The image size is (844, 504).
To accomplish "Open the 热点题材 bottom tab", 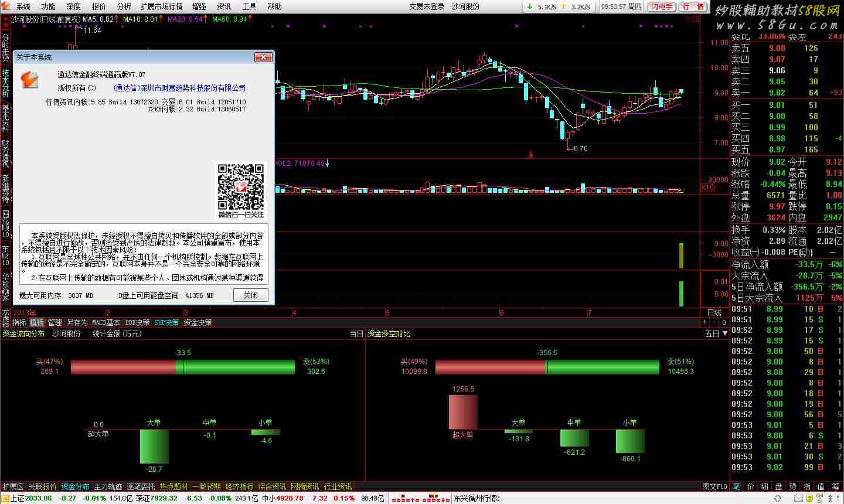I will (x=174, y=486).
